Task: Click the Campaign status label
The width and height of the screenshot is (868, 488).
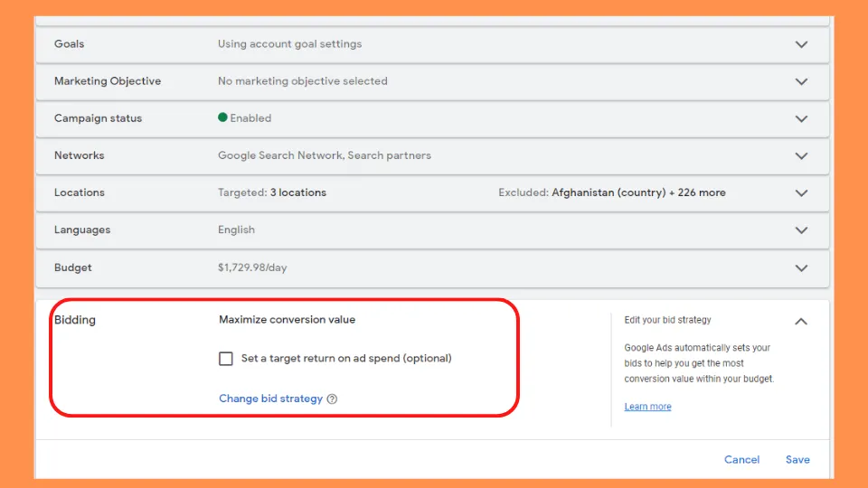Action: (x=98, y=117)
